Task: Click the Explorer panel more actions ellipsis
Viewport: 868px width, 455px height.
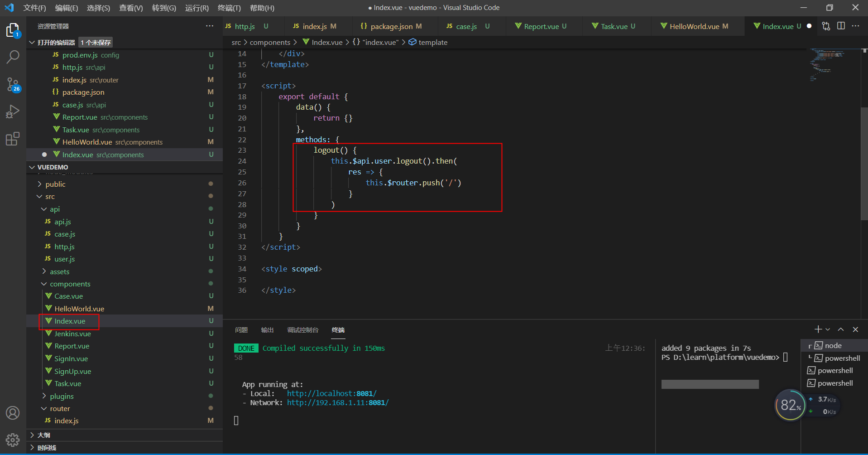Action: (x=209, y=26)
